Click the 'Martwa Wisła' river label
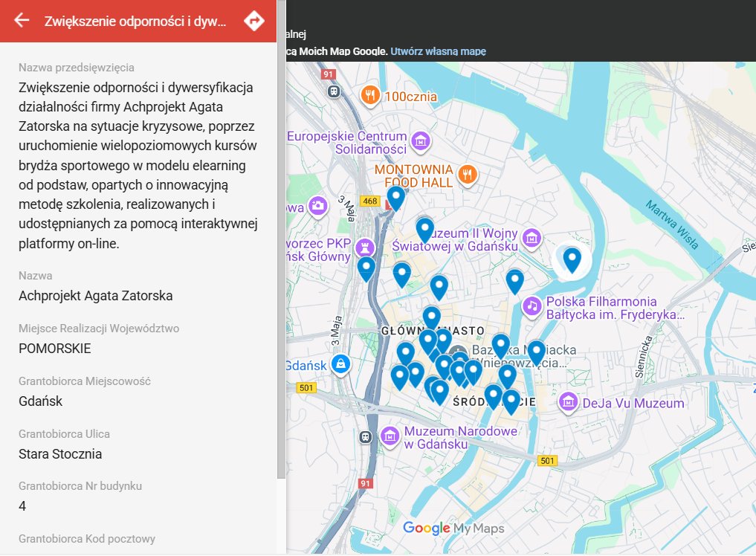 click(x=672, y=224)
